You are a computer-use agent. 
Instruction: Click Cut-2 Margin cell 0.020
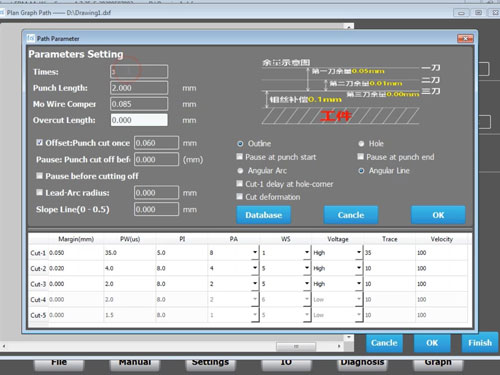[76, 268]
